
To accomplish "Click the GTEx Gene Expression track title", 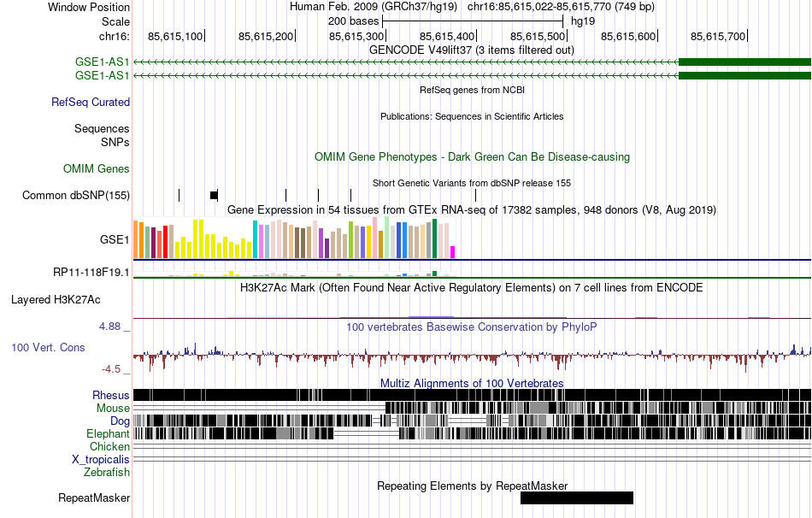I will [x=472, y=209].
